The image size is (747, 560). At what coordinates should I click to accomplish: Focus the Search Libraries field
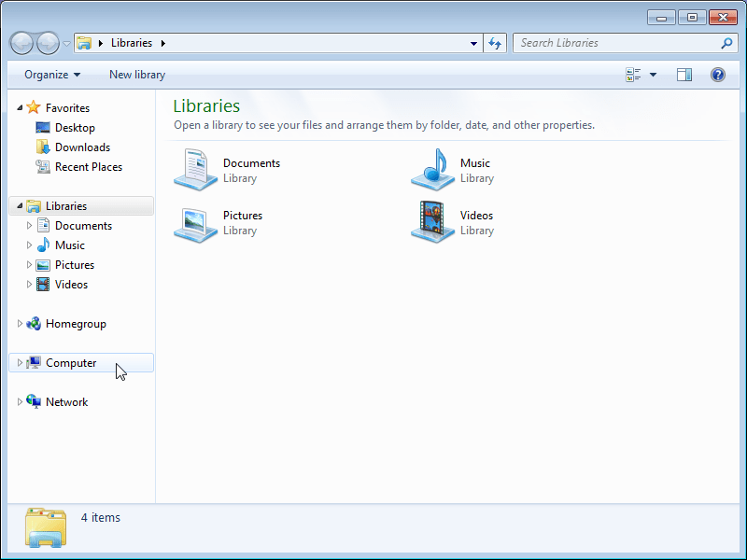625,43
